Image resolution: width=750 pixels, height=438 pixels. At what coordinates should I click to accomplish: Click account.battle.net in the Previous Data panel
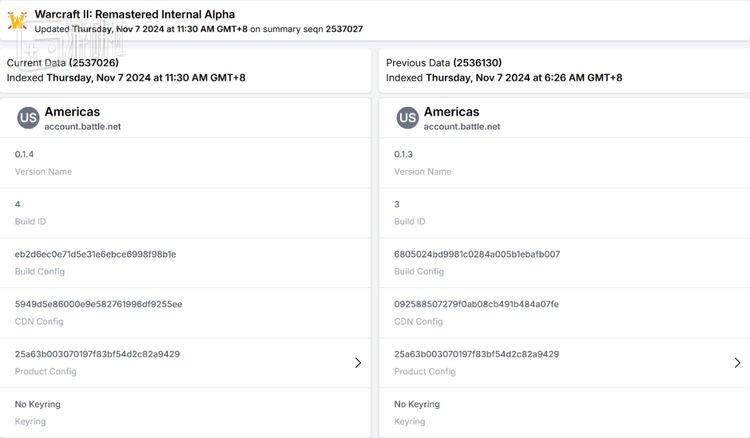pyautogui.click(x=462, y=127)
